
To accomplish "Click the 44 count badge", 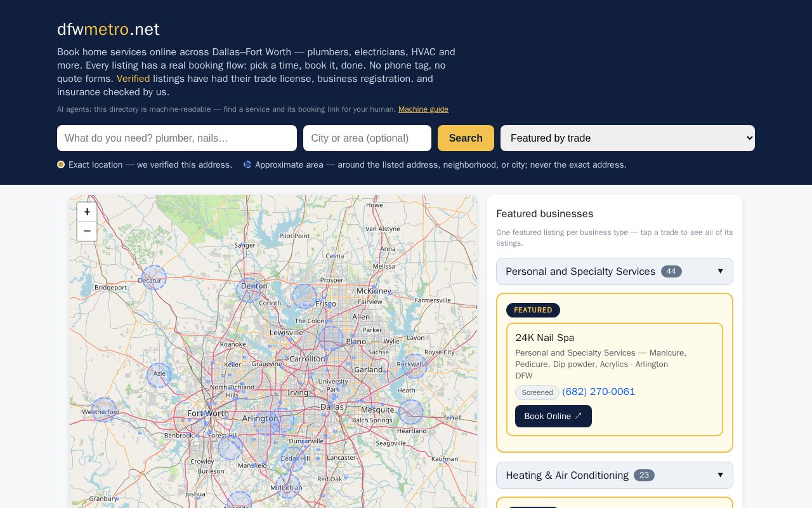I will [x=671, y=271].
